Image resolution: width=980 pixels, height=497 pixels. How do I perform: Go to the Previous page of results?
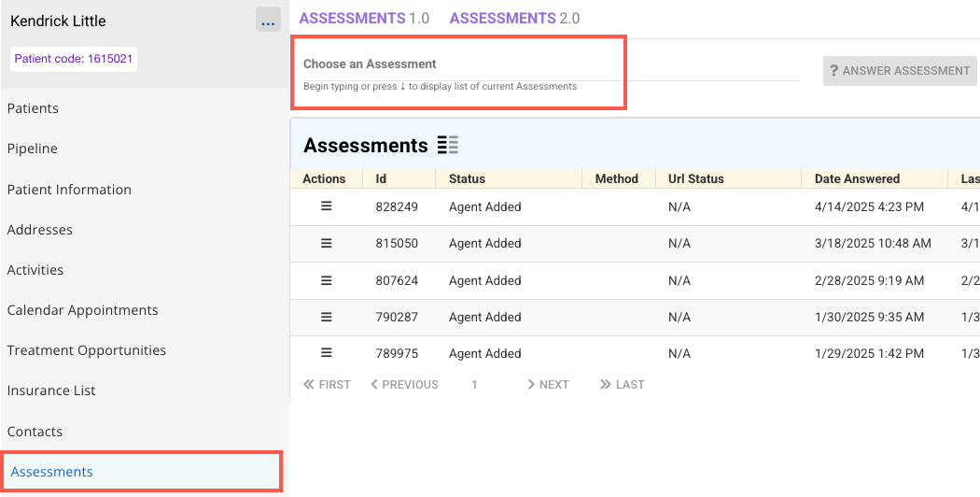(404, 384)
